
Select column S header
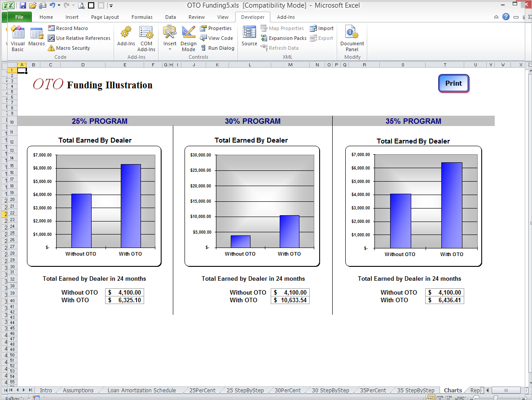[x=403, y=65]
